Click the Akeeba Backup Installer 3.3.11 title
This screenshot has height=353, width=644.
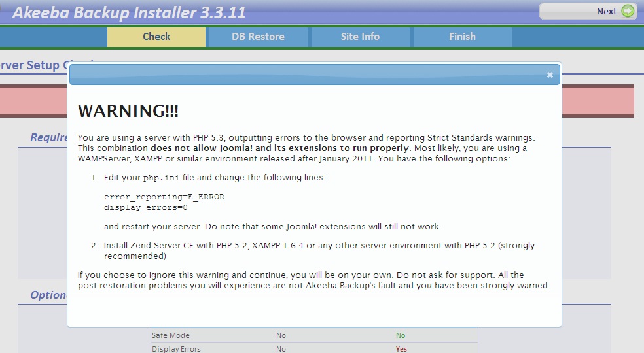tap(129, 12)
